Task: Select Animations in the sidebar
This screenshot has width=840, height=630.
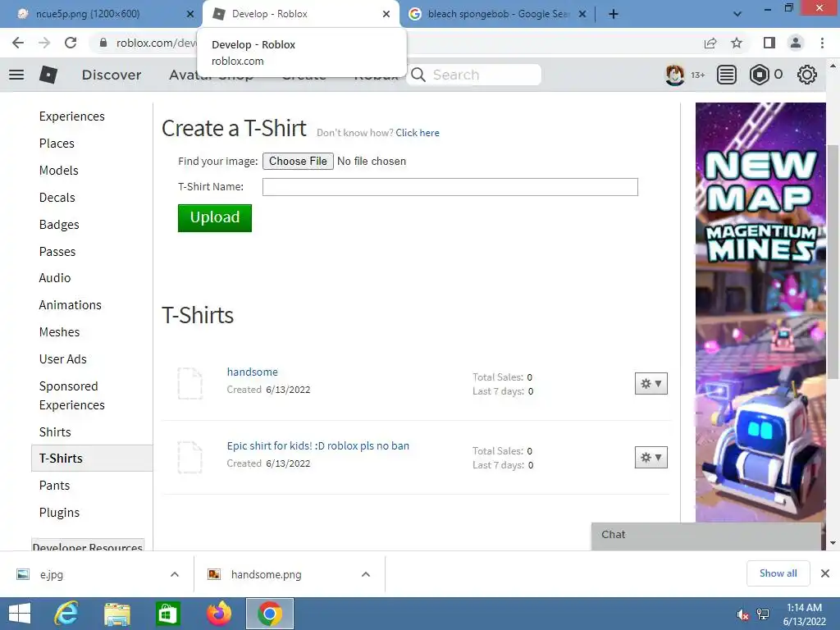Action: tap(71, 305)
